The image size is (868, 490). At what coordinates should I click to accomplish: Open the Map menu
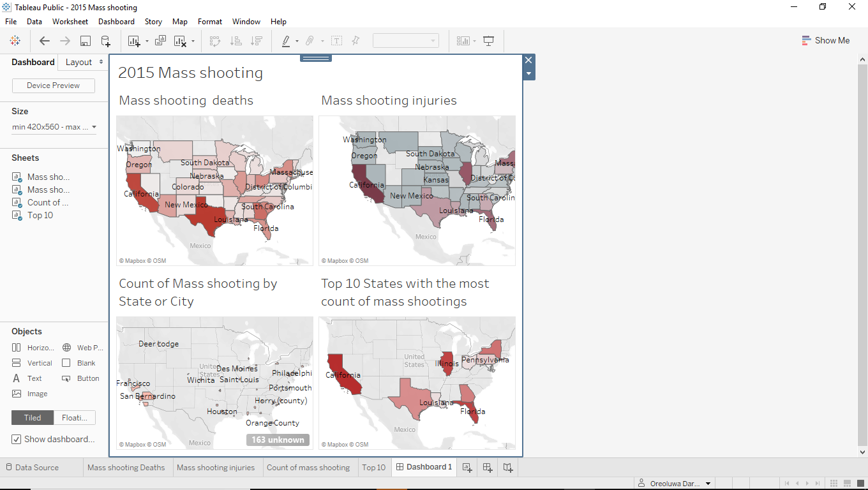[179, 21]
